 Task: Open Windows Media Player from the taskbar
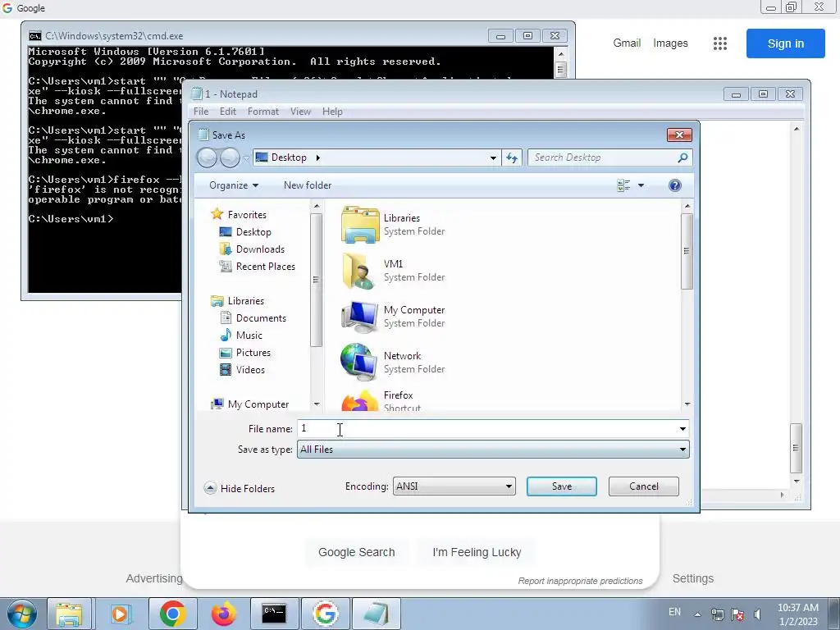pyautogui.click(x=121, y=614)
